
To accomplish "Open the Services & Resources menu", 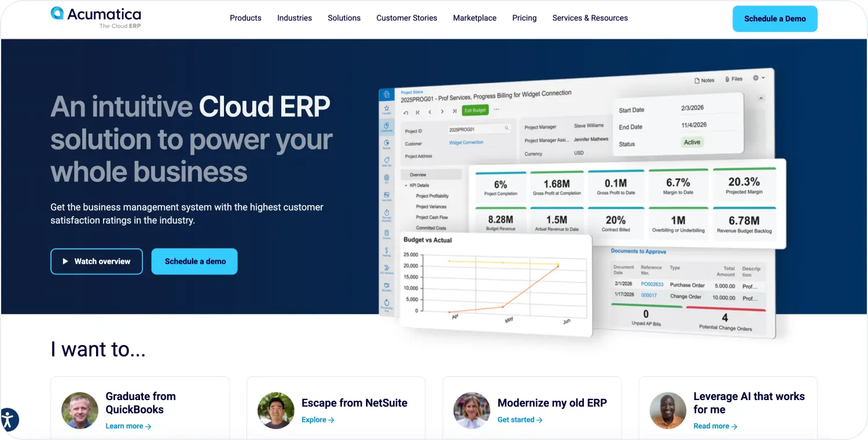I will tap(590, 18).
